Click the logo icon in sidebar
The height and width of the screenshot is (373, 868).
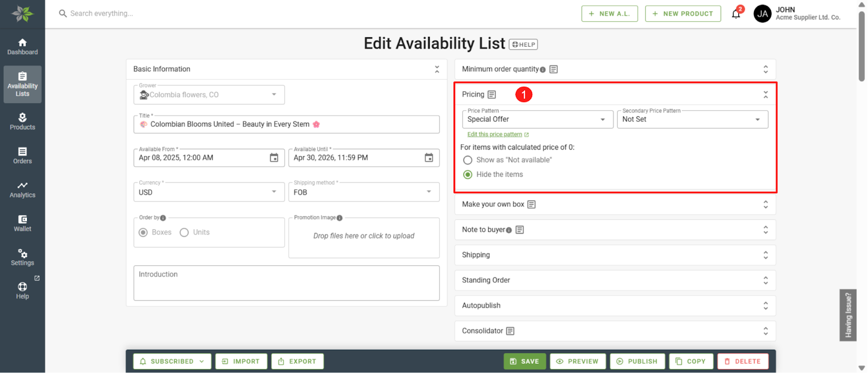22,14
